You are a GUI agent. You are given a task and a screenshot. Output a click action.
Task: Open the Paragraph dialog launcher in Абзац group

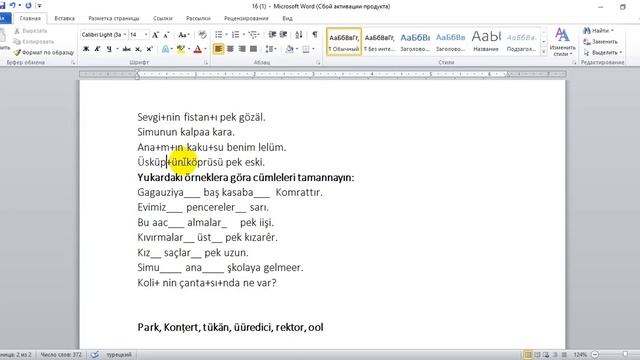click(318, 63)
